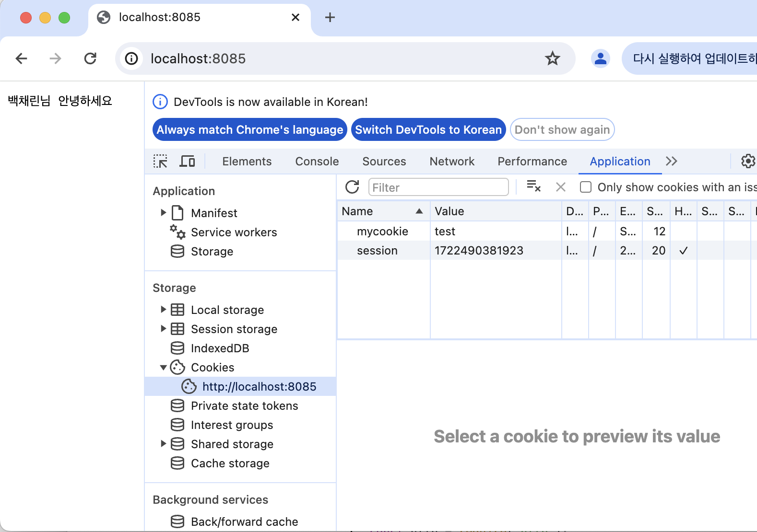Viewport: 757px width, 532px height.
Task: Click the Back/forward cache icon
Action: (177, 521)
